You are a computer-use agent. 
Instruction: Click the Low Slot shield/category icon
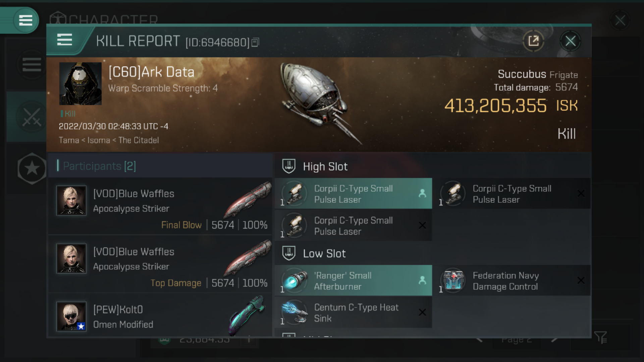point(288,253)
